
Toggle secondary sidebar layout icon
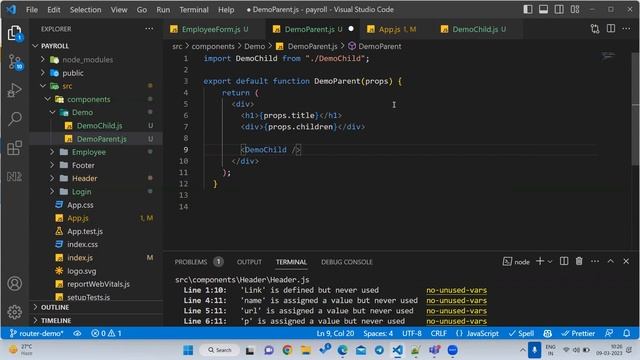point(559,9)
